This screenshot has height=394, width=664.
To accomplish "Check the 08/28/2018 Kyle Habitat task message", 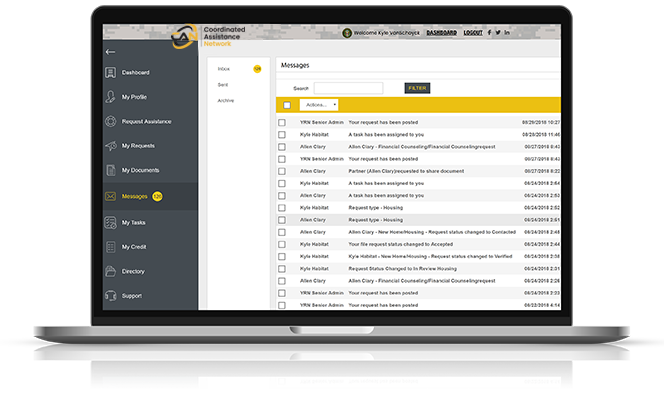I will pyautogui.click(x=282, y=135).
